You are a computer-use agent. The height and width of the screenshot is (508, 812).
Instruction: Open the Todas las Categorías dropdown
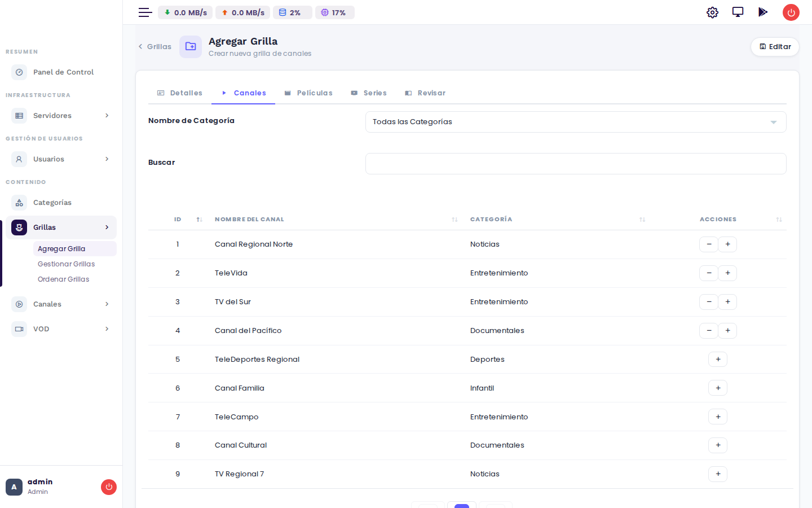point(576,122)
